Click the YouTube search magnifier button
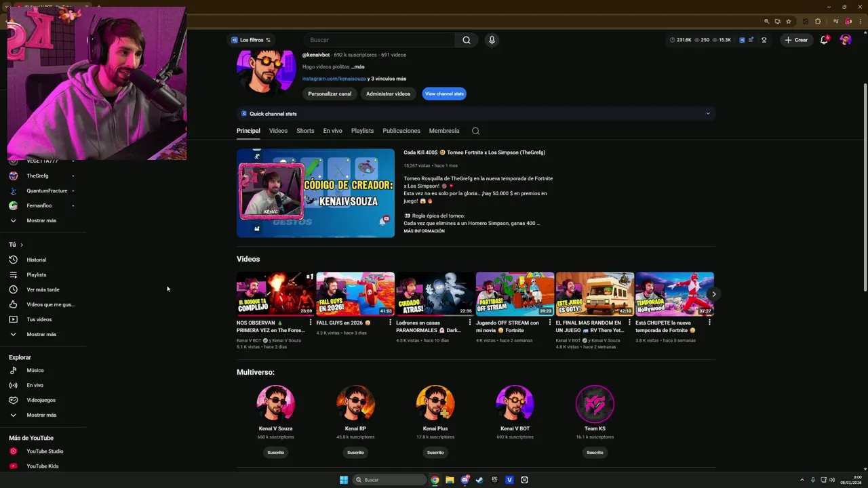Screen dimensions: 868x488 467,40
